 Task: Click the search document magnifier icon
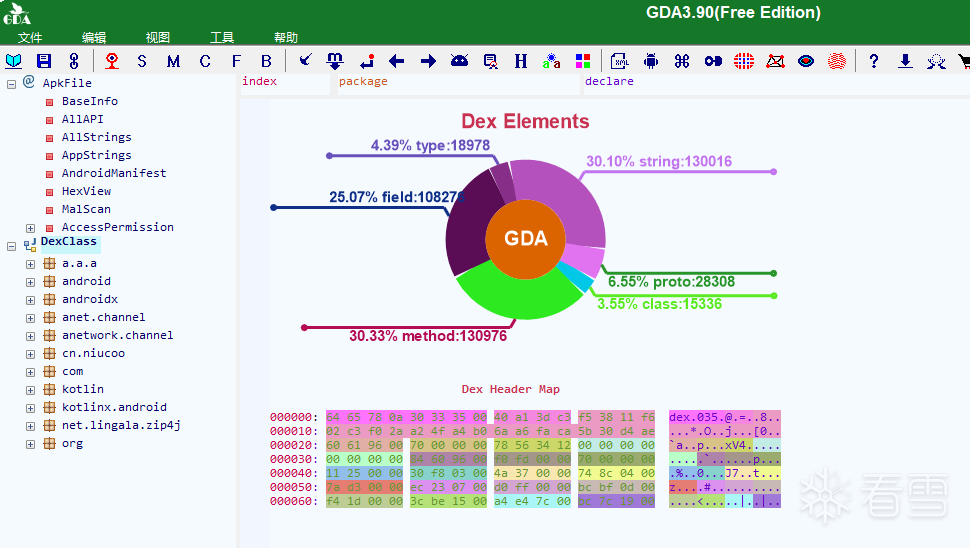click(490, 61)
